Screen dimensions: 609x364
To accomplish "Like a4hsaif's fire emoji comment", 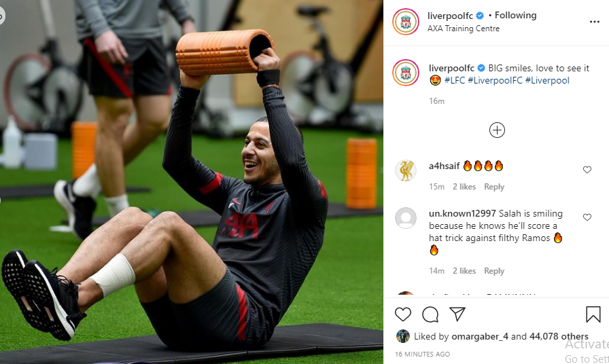I will coord(587,170).
